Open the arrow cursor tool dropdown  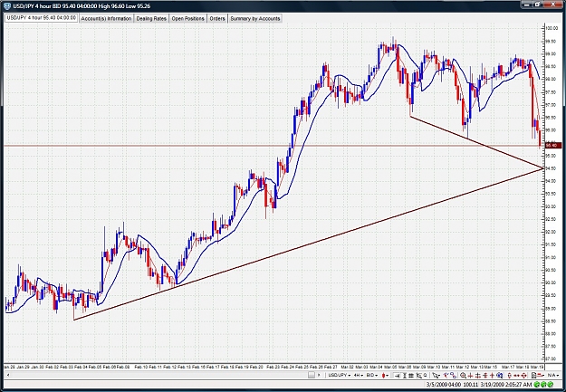pyautogui.click(x=436, y=376)
